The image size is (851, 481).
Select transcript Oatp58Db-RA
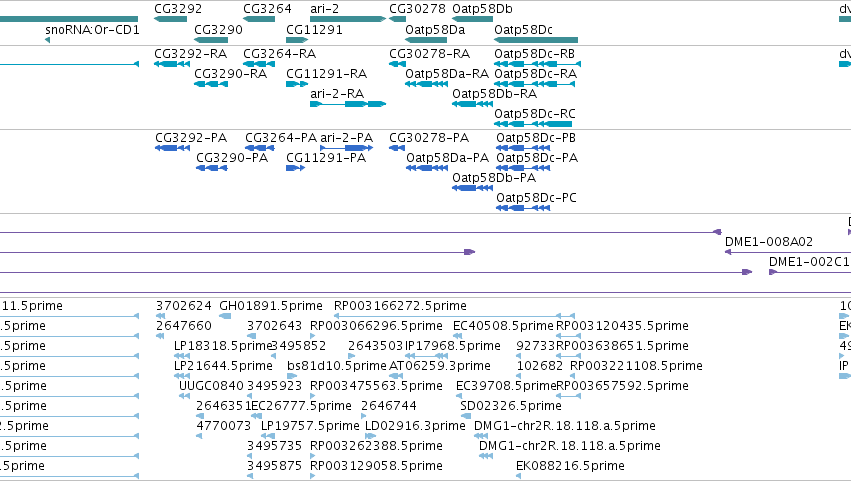click(494, 94)
